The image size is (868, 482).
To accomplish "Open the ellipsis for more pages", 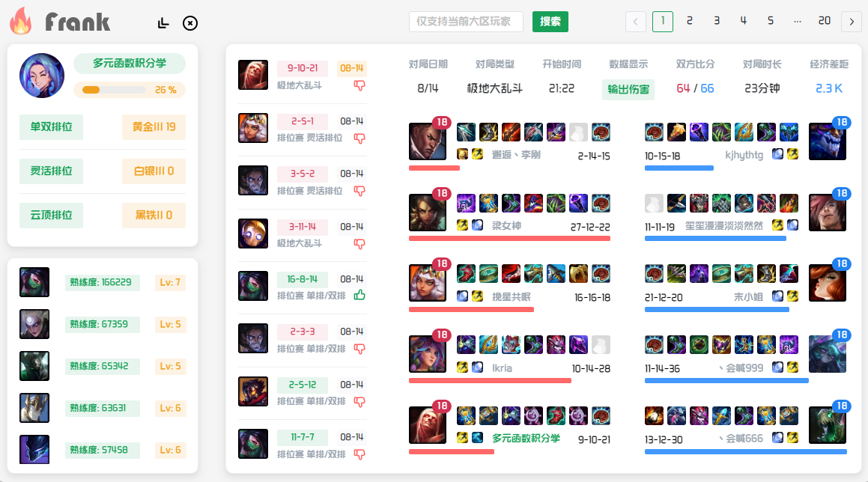I will 797,21.
